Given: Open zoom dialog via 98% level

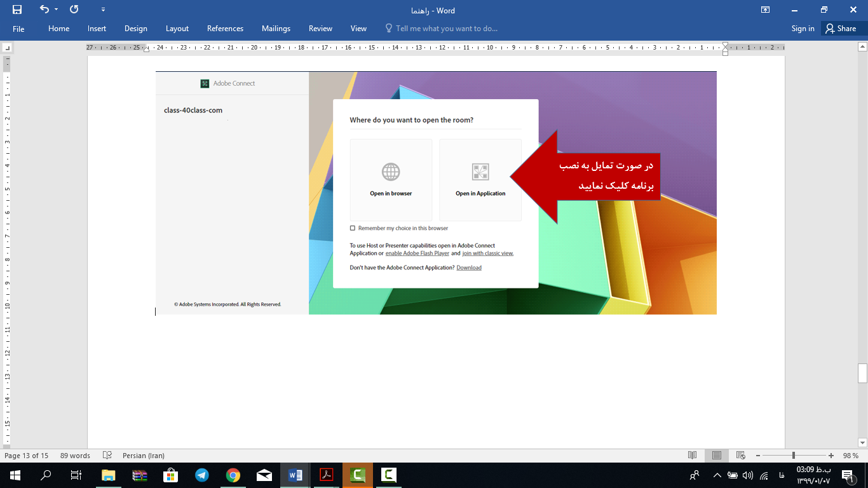Looking at the screenshot, I should tap(850, 456).
